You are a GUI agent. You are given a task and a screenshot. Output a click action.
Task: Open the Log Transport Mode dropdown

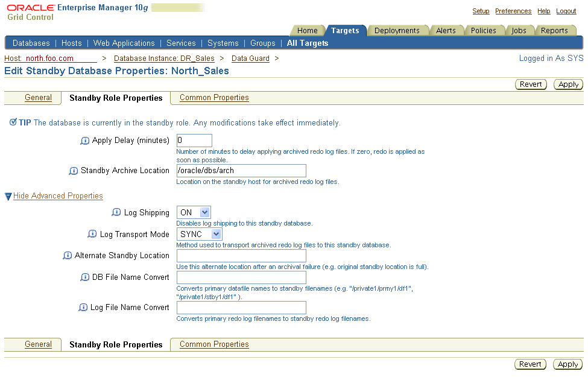point(199,233)
